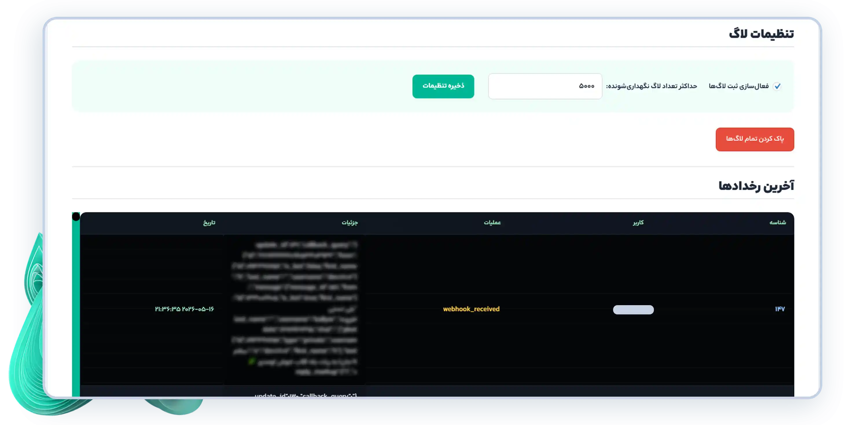Click the حداکثر تعداد لاگ نگهداری‌شونده label
The width and height of the screenshot is (868, 425).
(x=651, y=86)
